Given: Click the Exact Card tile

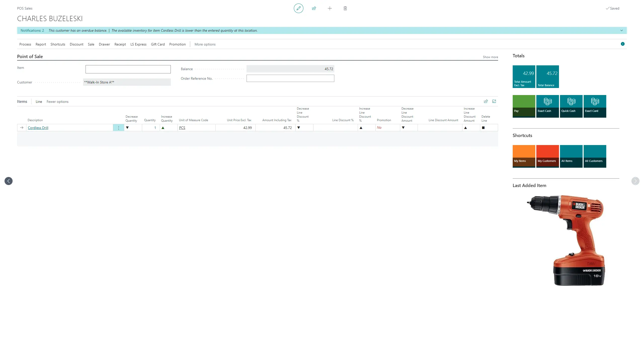Looking at the screenshot, I should [x=595, y=106].
